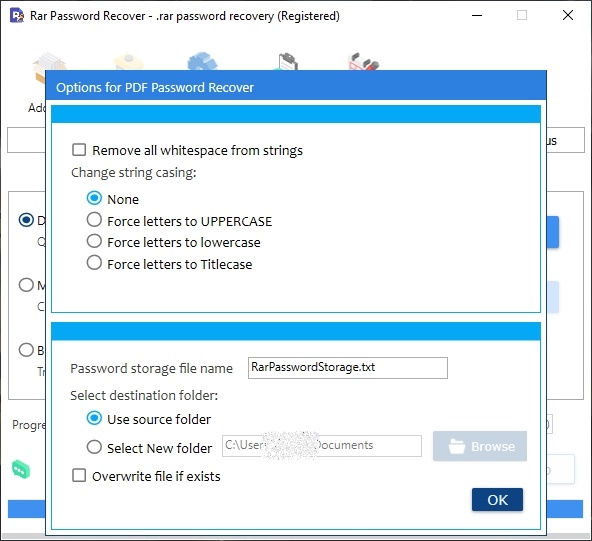The image size is (592, 541).
Task: Choose Force letters to lowercase
Action: (94, 241)
